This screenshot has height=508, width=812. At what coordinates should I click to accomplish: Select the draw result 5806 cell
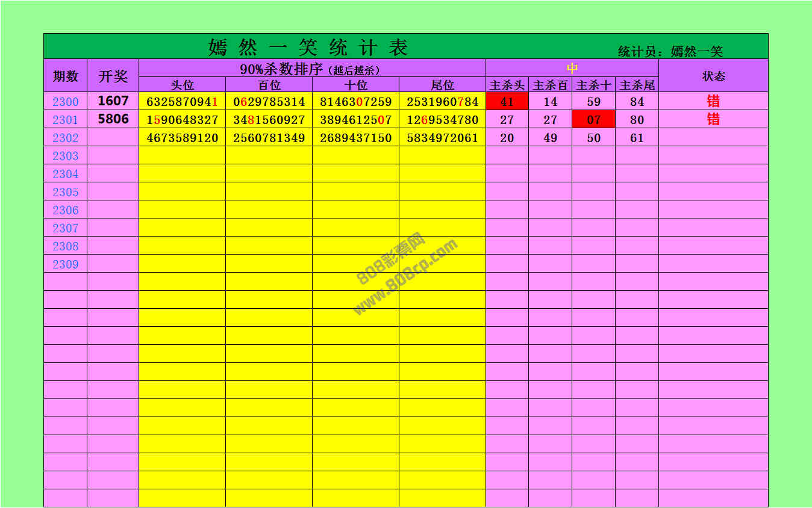click(x=113, y=119)
